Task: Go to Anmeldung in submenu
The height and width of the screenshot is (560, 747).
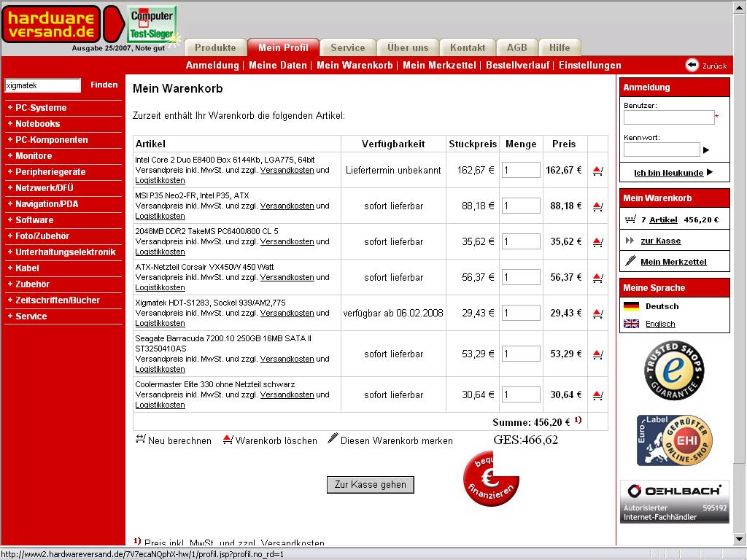Action: point(212,65)
